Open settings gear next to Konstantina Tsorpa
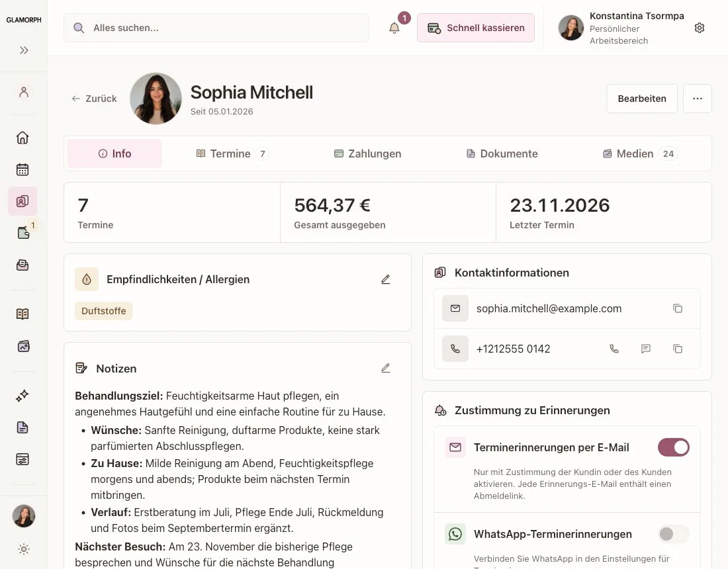This screenshot has height=569, width=728. 700,28
